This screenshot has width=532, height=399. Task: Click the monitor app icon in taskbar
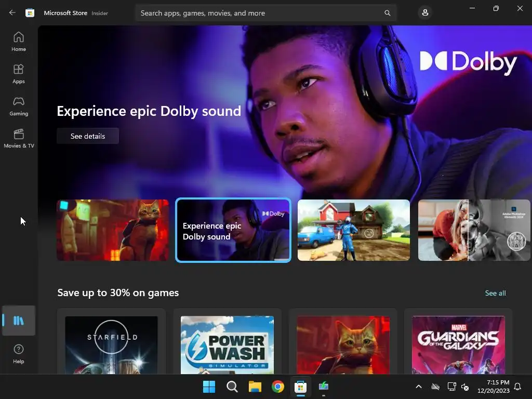pyautogui.click(x=324, y=387)
